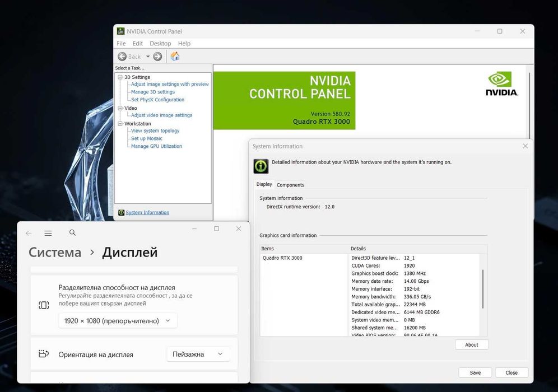The image size is (558, 392).
Task: Select Quadro RTX 3000 in Items list
Action: pyautogui.click(x=282, y=258)
